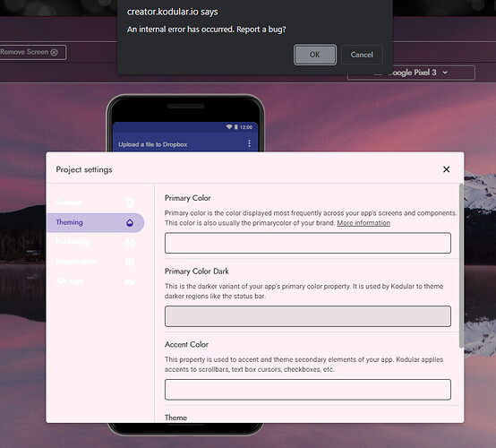Click the circled X icon beside Remove Screen

click(x=54, y=52)
